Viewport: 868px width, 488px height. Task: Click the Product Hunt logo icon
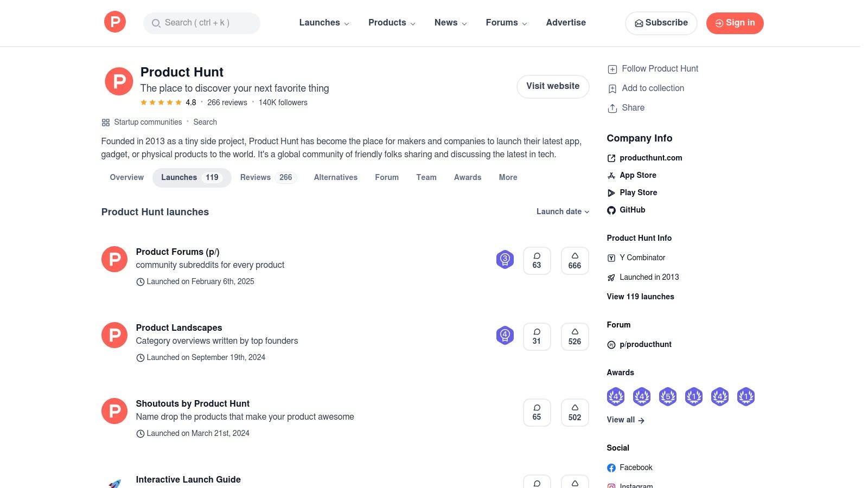tap(114, 22)
